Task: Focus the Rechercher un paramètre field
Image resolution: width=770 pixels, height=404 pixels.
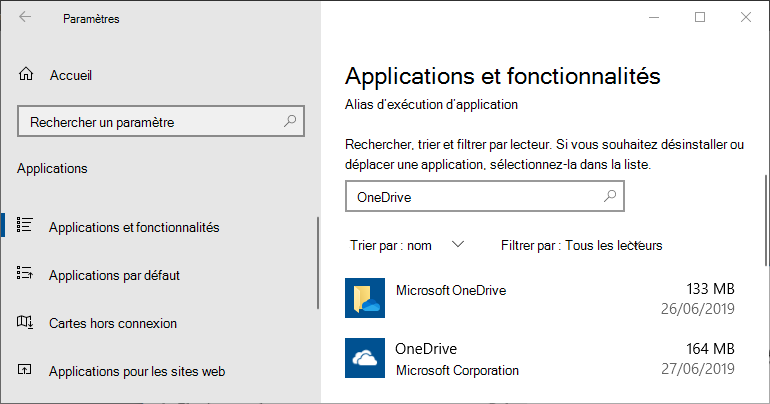Action: point(161,121)
